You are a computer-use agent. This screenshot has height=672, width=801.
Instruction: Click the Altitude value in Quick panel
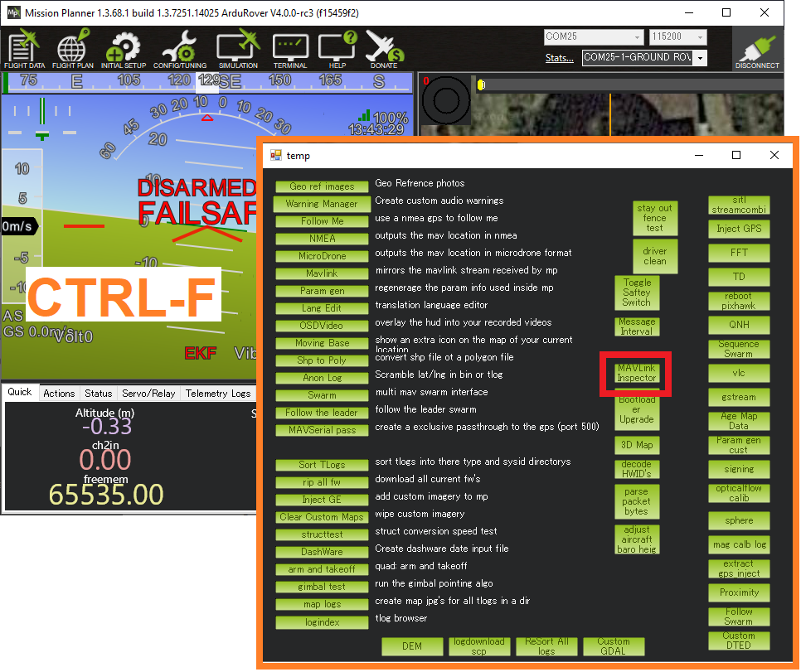coord(104,426)
